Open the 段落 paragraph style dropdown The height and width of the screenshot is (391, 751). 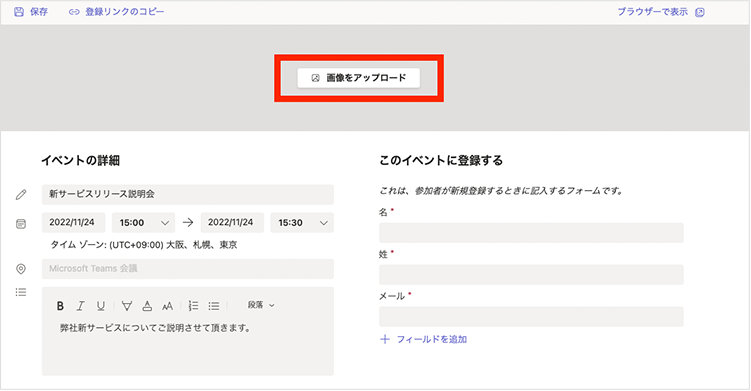point(261,305)
